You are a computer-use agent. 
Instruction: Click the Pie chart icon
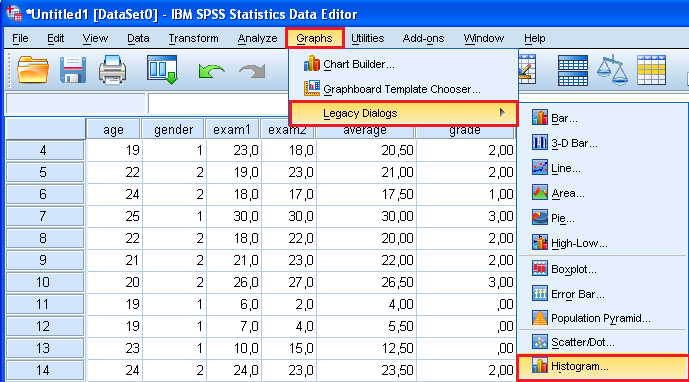click(540, 218)
